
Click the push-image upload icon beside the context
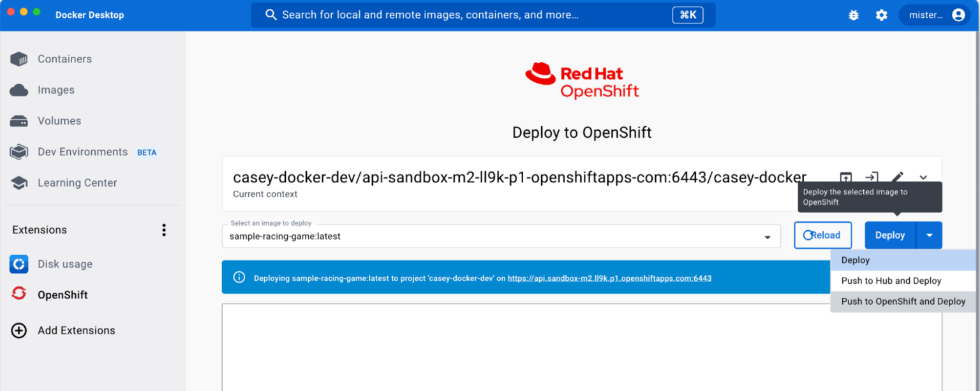(846, 178)
